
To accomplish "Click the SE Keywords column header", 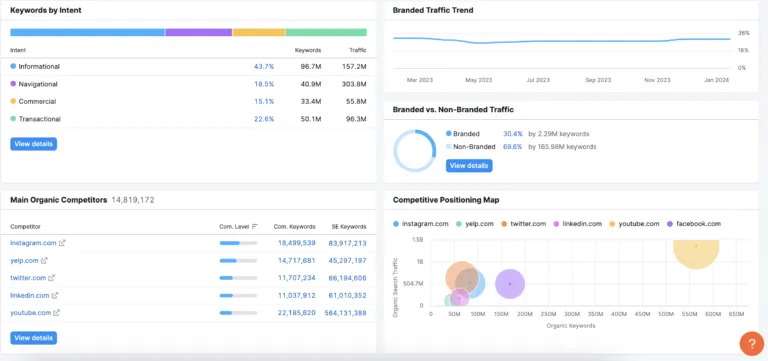I will pyautogui.click(x=348, y=227).
